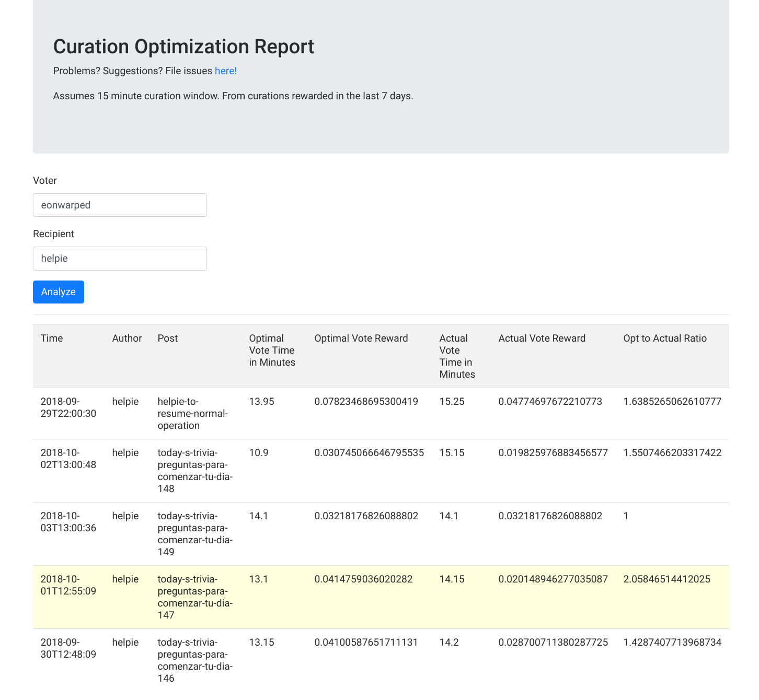Click the Optimal Vote Time in Minutes header
The image size is (759, 700).
(x=272, y=351)
